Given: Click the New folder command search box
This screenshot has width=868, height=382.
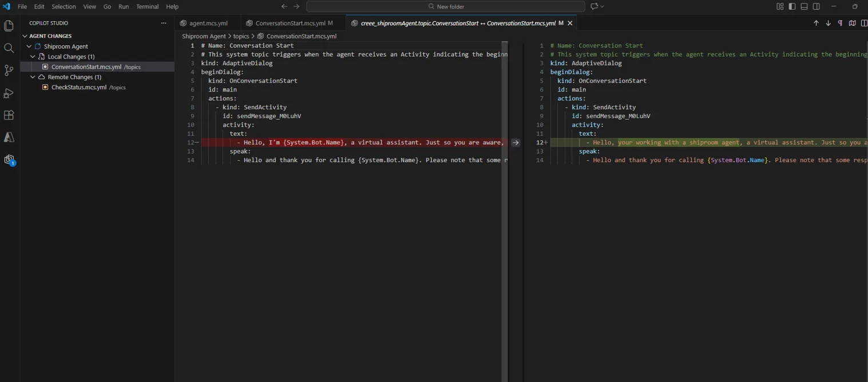Looking at the screenshot, I should pyautogui.click(x=445, y=6).
